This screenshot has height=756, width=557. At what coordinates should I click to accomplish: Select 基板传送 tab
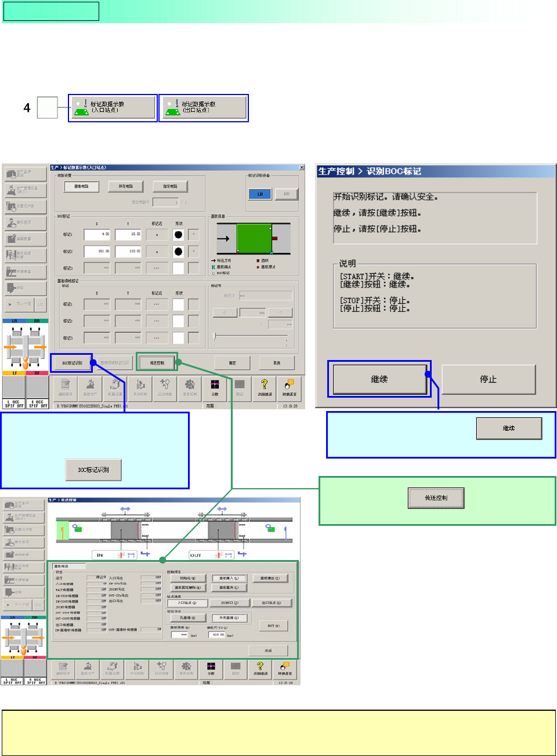[69, 566]
